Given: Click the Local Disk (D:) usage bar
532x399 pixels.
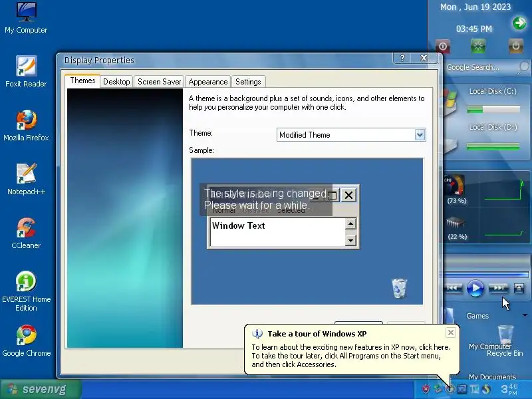Looking at the screenshot, I should tap(493, 146).
